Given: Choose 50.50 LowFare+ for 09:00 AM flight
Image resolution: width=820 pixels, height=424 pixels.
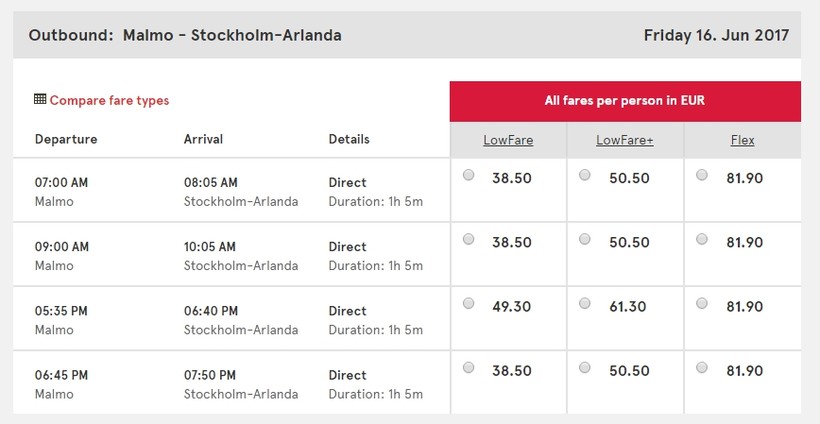Looking at the screenshot, I should tap(585, 239).
